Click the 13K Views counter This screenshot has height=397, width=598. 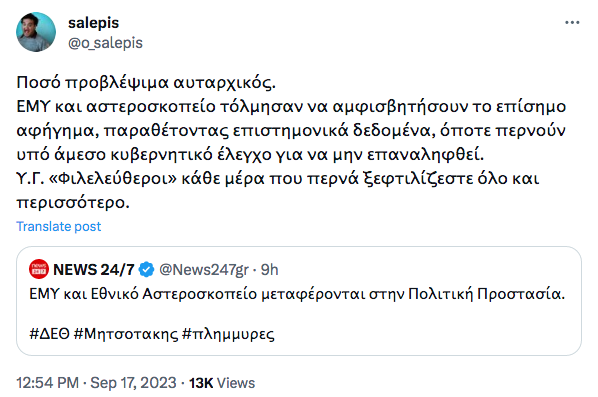[222, 383]
